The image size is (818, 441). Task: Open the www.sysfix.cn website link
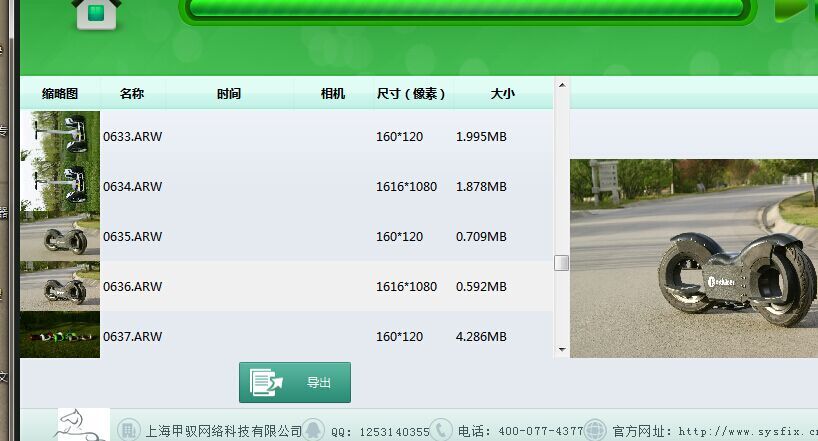[x=748, y=431]
